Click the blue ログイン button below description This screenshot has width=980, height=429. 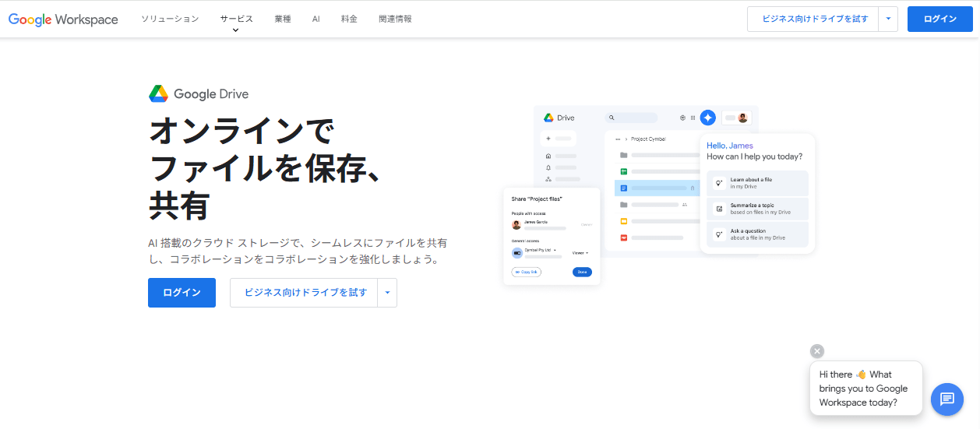pos(182,293)
